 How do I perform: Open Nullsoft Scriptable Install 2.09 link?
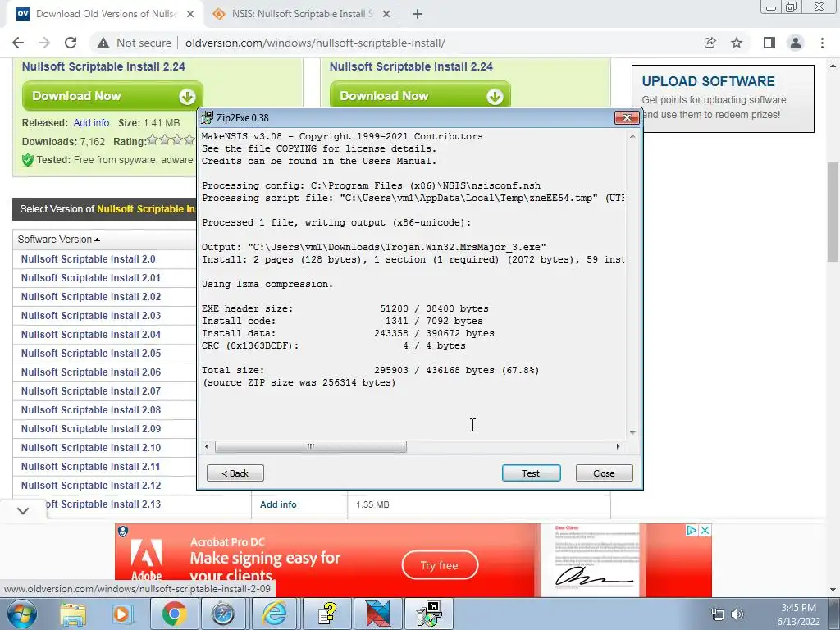(x=91, y=428)
